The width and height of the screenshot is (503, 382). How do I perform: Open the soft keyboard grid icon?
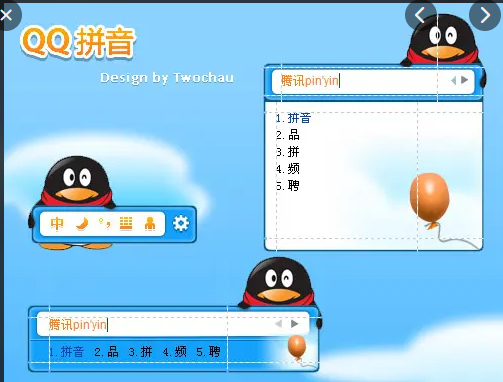[126, 223]
